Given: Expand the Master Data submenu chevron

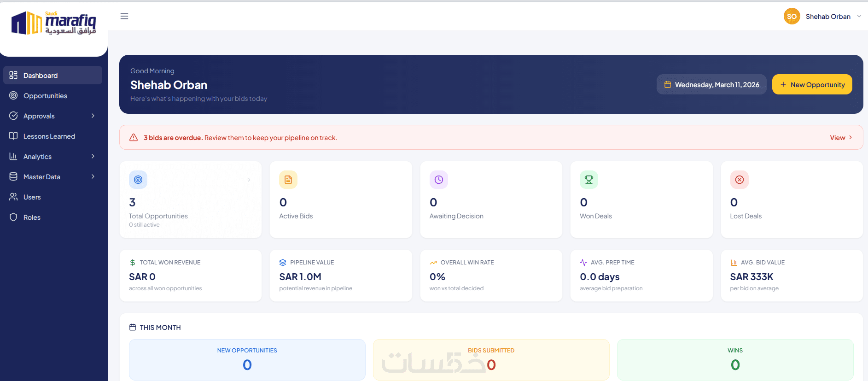Looking at the screenshot, I should coord(93,176).
